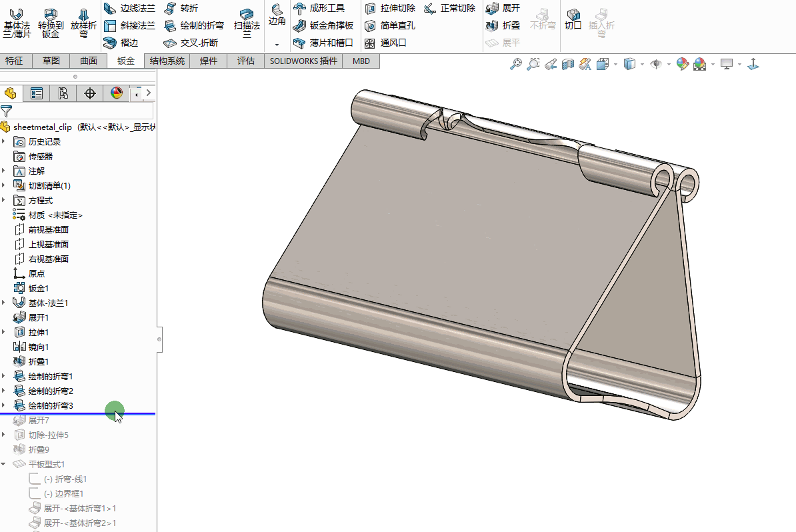The width and height of the screenshot is (796, 532).
Task: Click the Edit Appearance color ball
Action: pyautogui.click(x=682, y=64)
